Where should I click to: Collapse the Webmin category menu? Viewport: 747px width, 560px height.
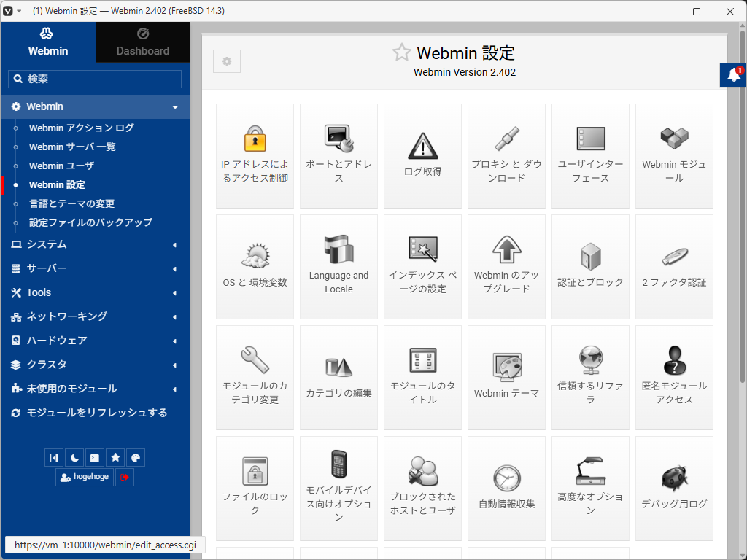tap(96, 106)
